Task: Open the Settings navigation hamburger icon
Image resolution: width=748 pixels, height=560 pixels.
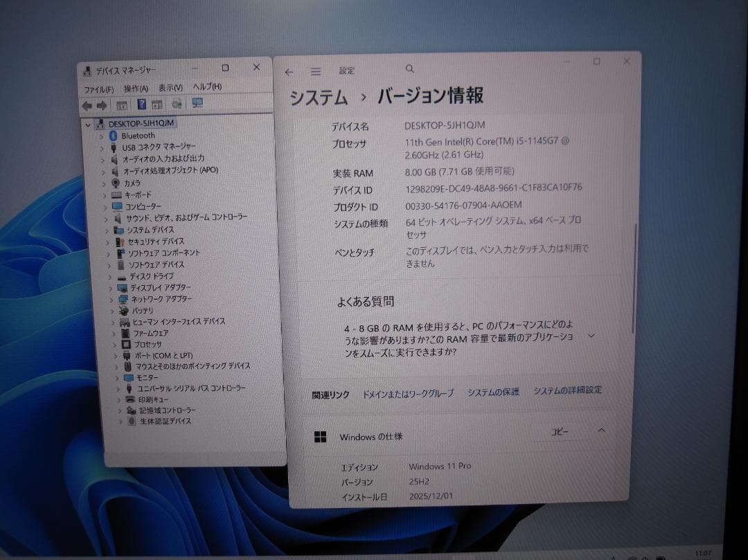Action: pyautogui.click(x=315, y=71)
